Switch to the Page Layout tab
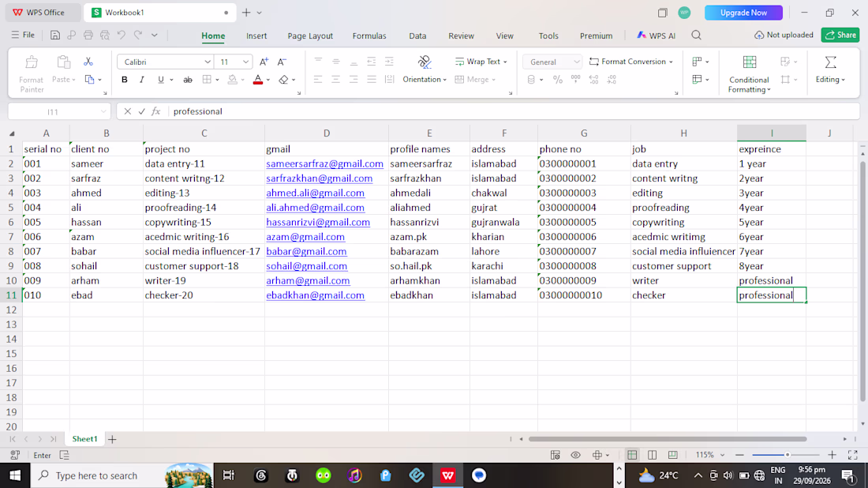Screen dimensions: 868x488 310,36
